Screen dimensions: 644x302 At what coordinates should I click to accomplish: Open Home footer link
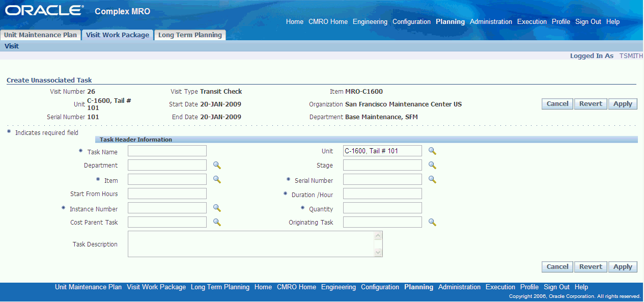[x=263, y=287]
